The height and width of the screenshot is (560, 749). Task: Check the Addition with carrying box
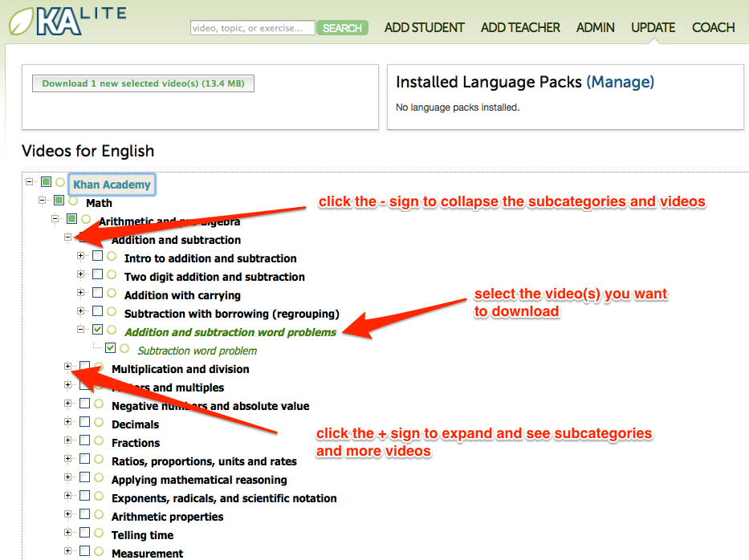coord(97,293)
